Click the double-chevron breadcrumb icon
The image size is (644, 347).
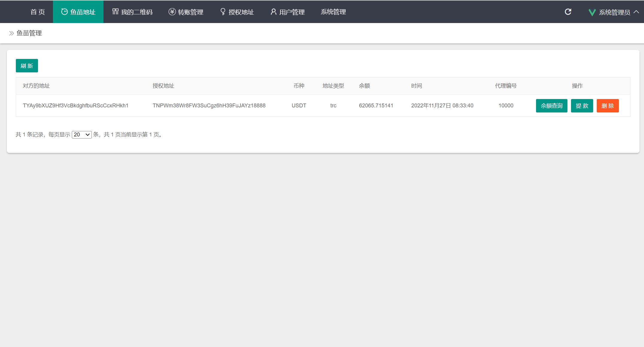(11, 33)
